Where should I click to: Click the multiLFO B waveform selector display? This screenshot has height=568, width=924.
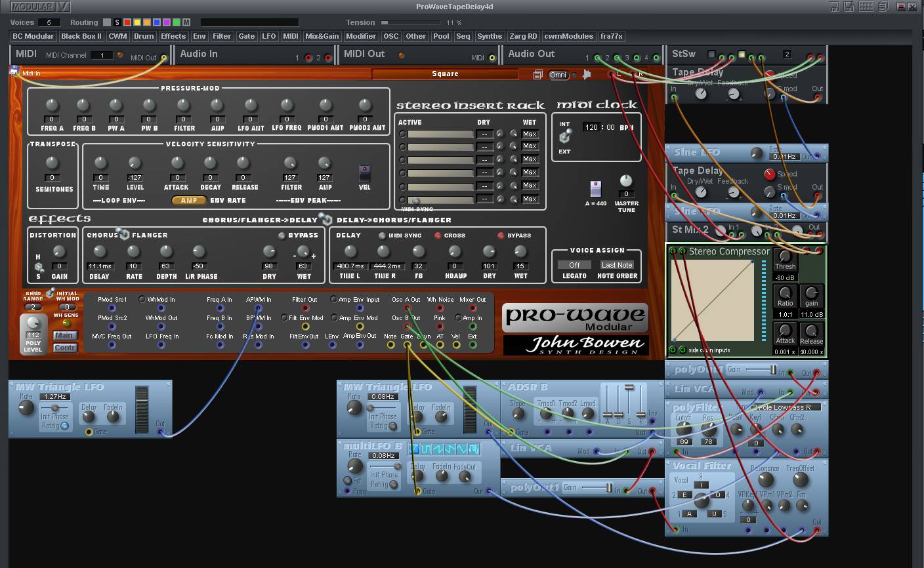click(x=444, y=449)
